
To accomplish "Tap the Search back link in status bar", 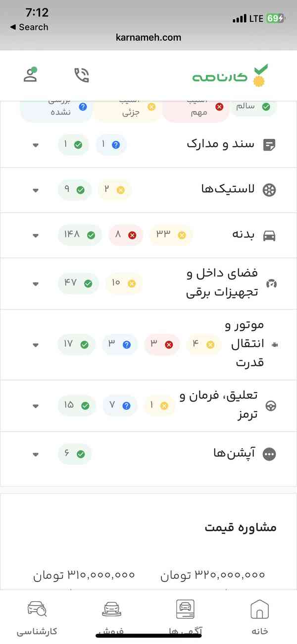I will [x=29, y=27].
